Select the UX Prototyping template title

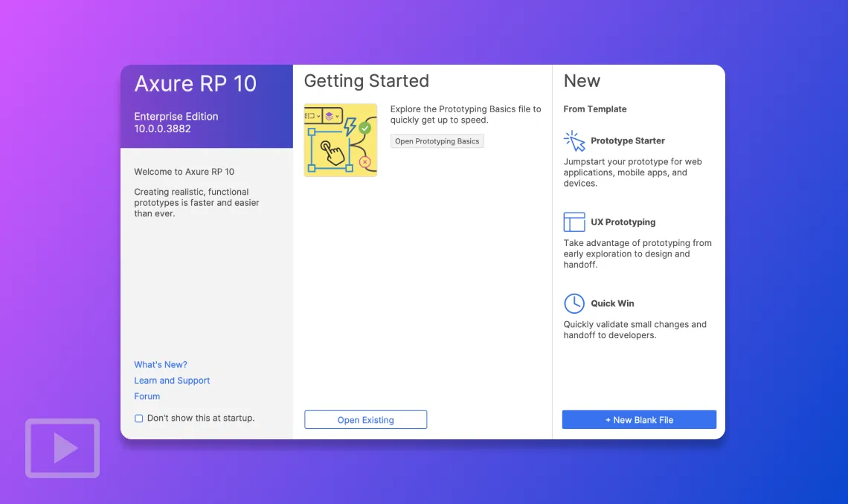click(x=623, y=222)
